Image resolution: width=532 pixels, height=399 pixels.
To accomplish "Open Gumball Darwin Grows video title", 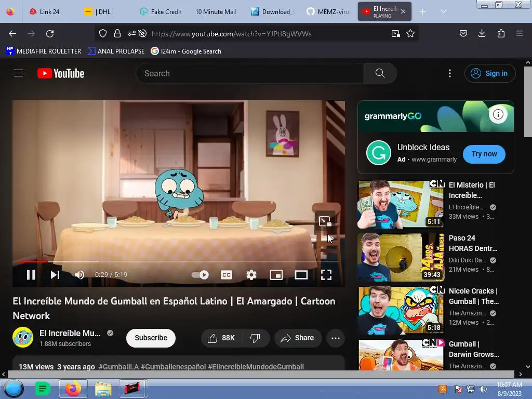I will coord(474,349).
